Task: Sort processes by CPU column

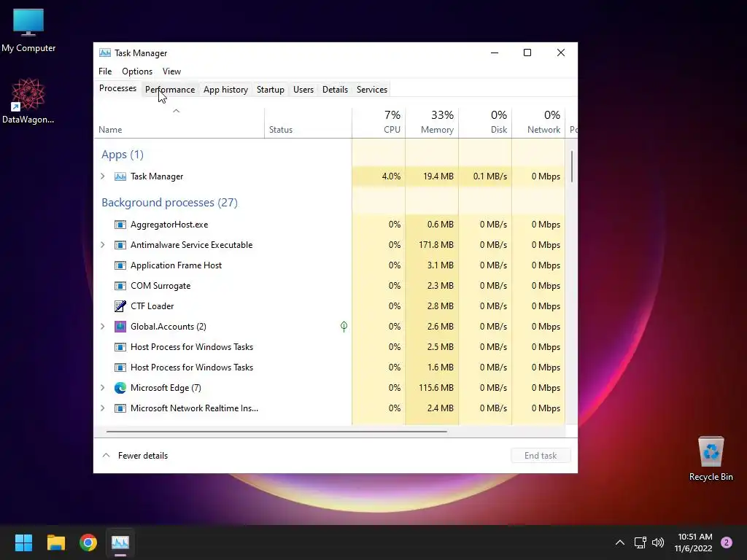Action: 379,122
